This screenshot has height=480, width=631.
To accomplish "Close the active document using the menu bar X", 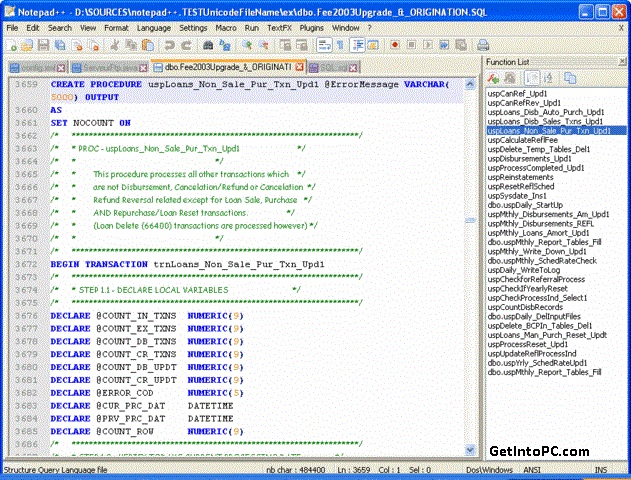I will [621, 28].
